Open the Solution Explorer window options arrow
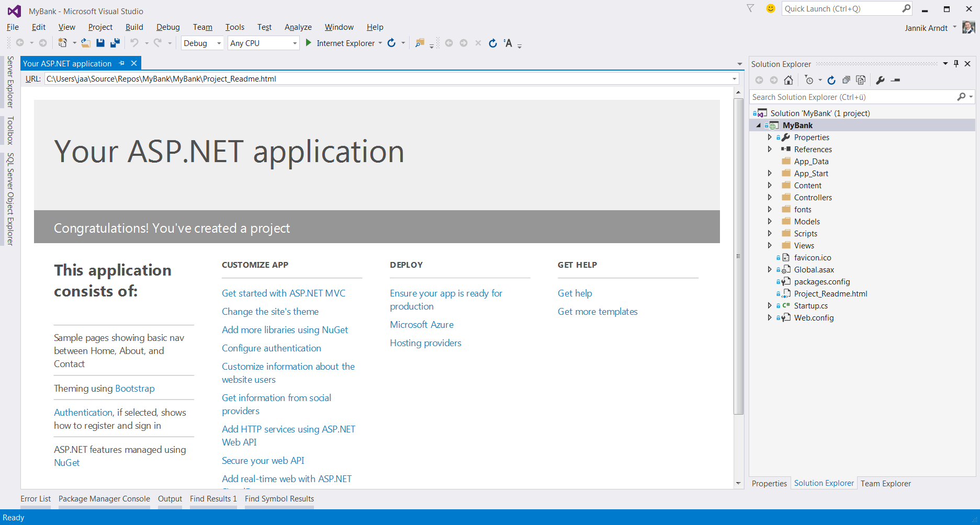The width and height of the screenshot is (980, 525). pos(945,63)
